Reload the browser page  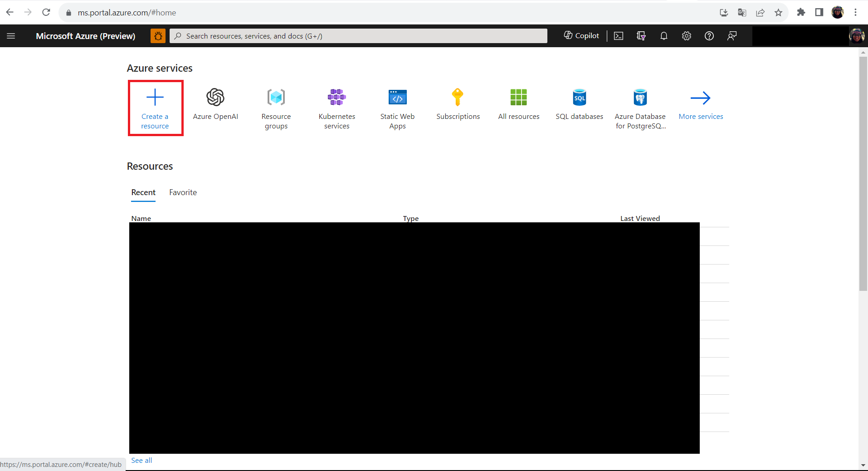pos(46,12)
